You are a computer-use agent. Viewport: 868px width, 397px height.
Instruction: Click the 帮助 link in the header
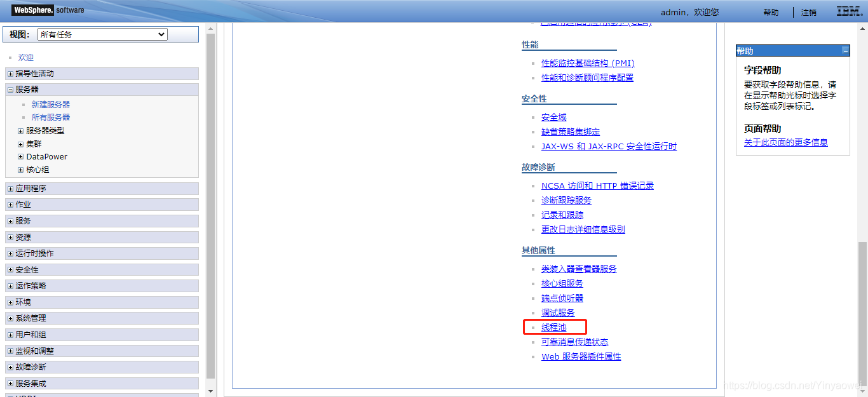pyautogui.click(x=771, y=13)
